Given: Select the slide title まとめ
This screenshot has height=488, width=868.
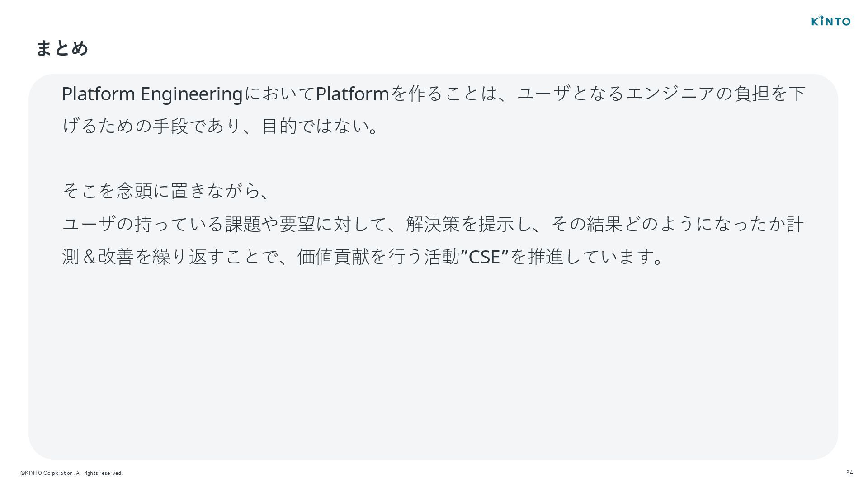Looking at the screenshot, I should click(62, 48).
